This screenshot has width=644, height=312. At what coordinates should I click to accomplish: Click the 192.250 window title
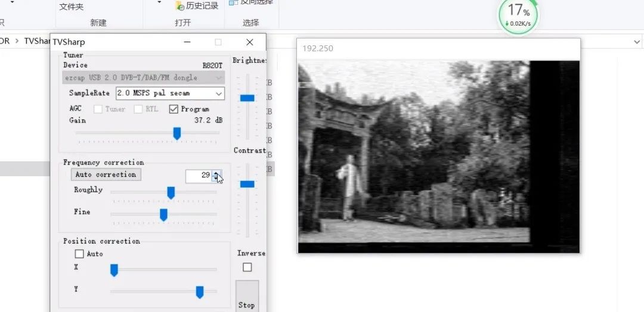pyautogui.click(x=318, y=48)
